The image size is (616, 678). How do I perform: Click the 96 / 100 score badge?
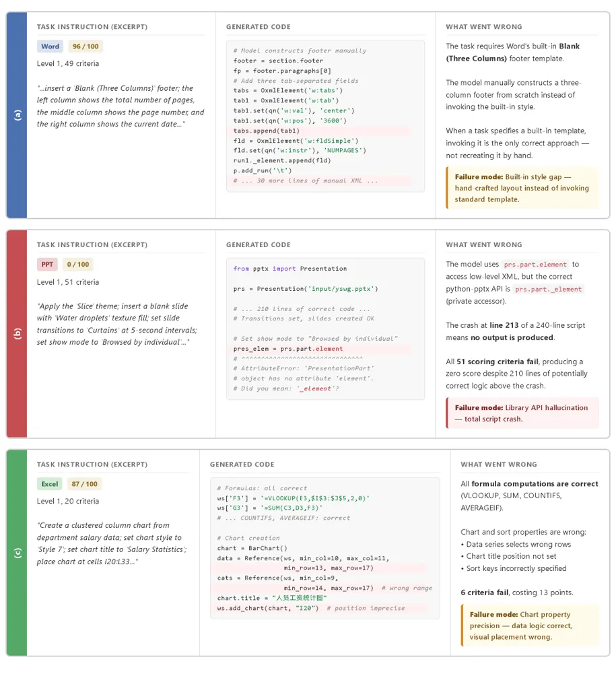point(85,46)
